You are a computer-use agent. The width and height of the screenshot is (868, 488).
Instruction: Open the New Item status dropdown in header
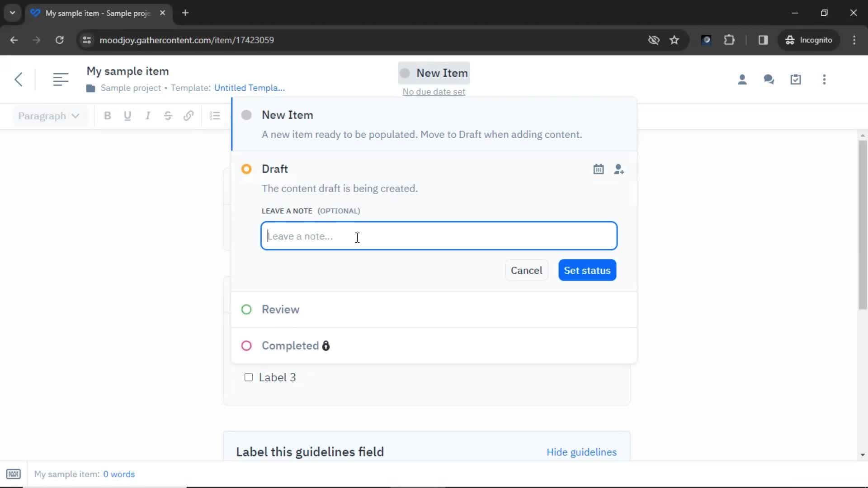[434, 73]
